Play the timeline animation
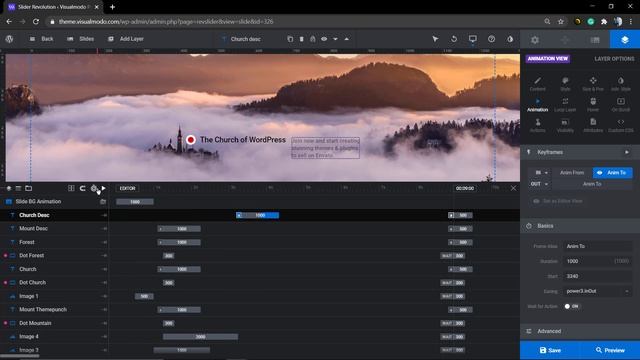Viewport: 640px width, 360px height. 104,188
